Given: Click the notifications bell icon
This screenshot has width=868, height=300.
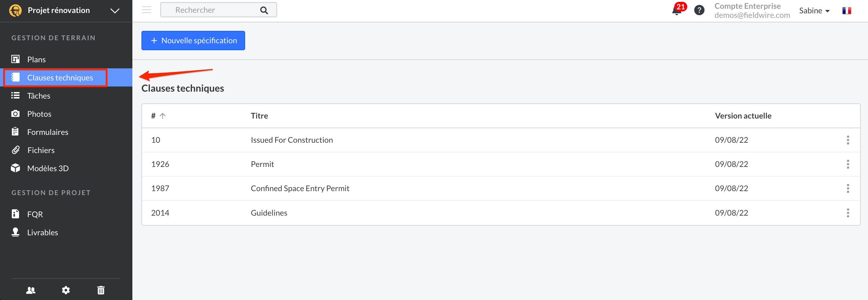Looking at the screenshot, I should (x=677, y=11).
